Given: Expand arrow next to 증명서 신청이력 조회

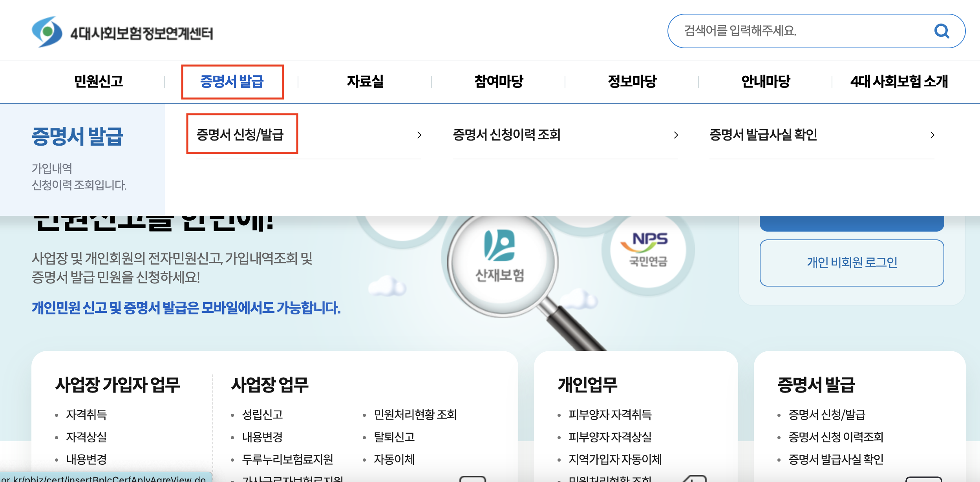Looking at the screenshot, I should (676, 135).
